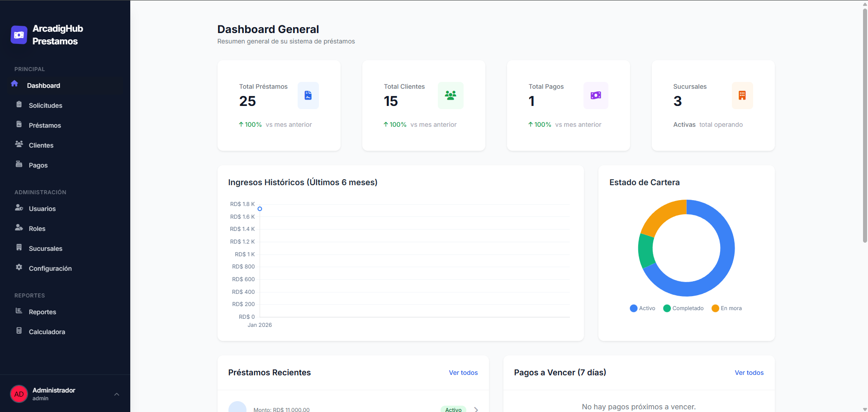Click the orange building icon on Sucursales card
Screen dimensions: 868x412
(742, 96)
